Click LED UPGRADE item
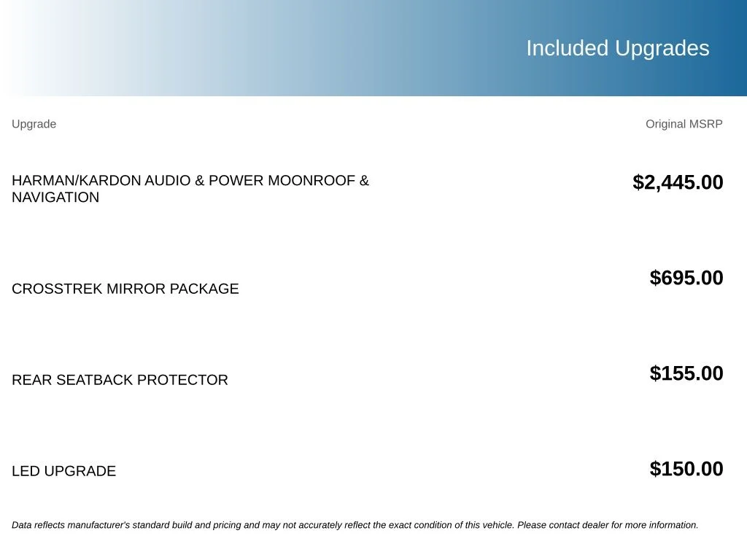The width and height of the screenshot is (747, 560). click(x=64, y=471)
